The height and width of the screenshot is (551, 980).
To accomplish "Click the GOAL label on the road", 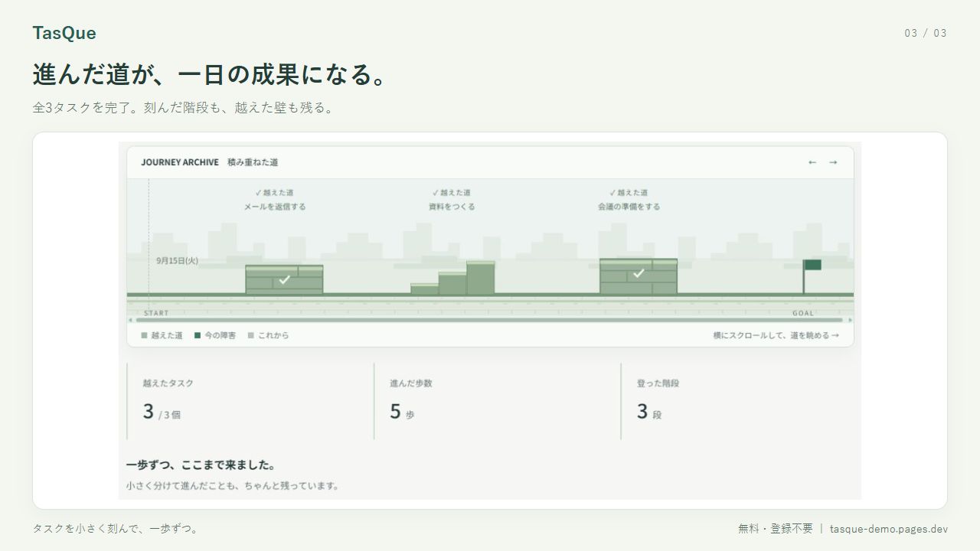I will tap(803, 313).
